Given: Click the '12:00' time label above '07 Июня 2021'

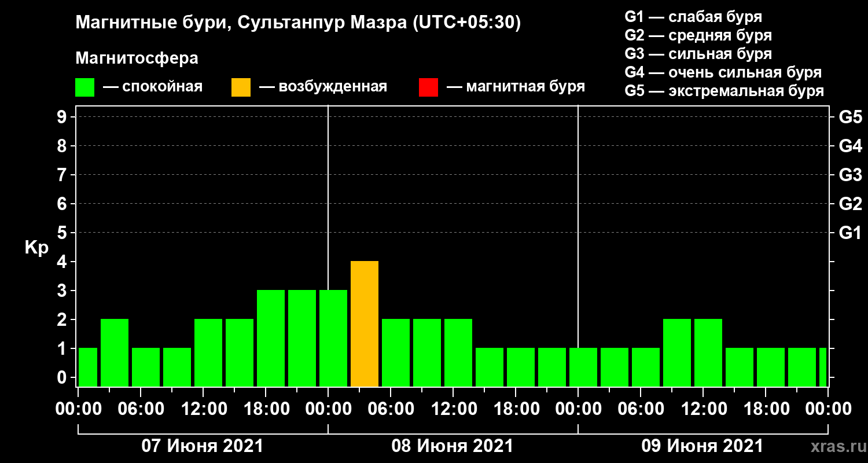Looking at the screenshot, I should 203,409.
